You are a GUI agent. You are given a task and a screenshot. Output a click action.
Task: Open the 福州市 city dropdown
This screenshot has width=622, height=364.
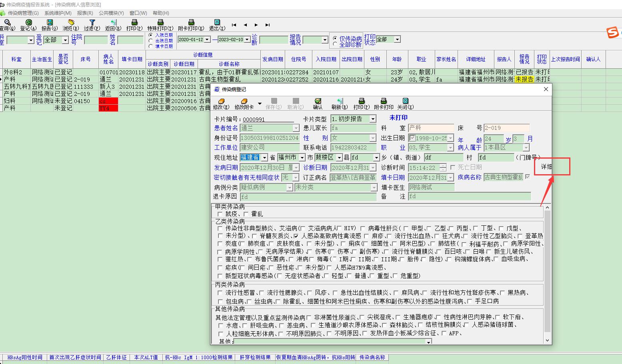tap(302, 157)
